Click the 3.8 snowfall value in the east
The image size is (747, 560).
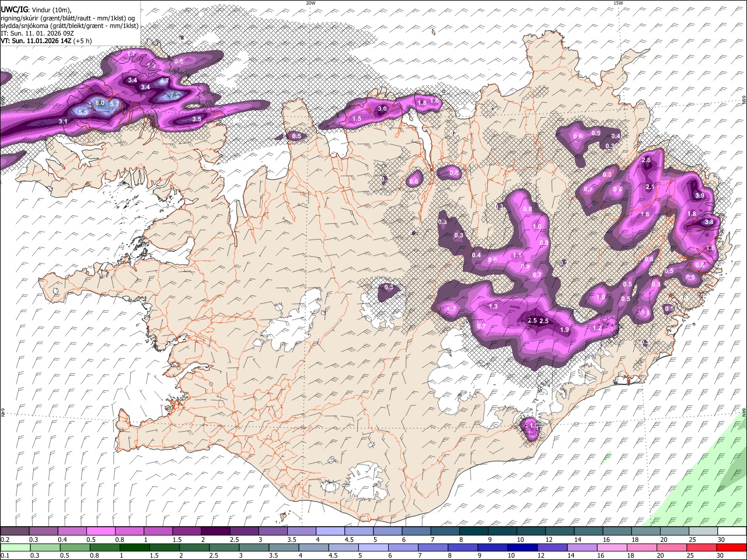[709, 222]
